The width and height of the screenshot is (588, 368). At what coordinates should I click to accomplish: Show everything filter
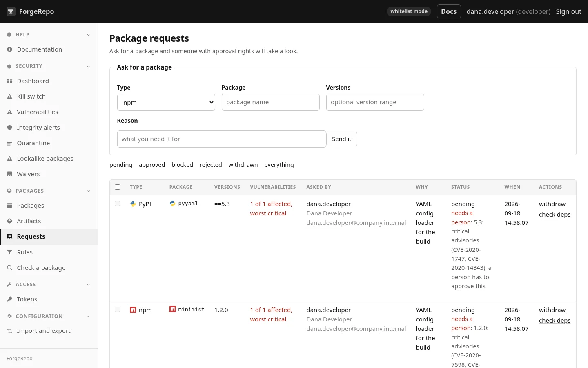coord(279,165)
